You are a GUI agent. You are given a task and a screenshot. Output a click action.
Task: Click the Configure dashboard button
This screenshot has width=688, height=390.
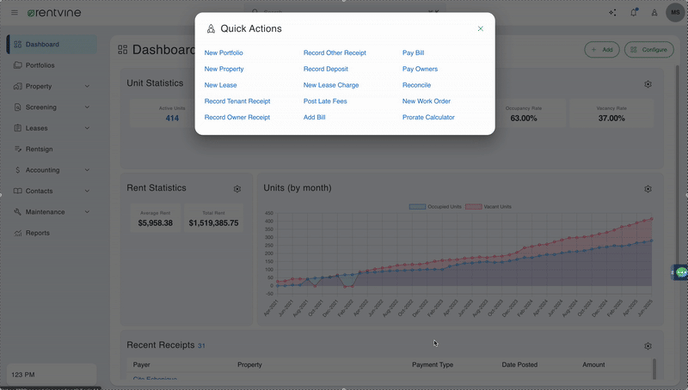649,50
